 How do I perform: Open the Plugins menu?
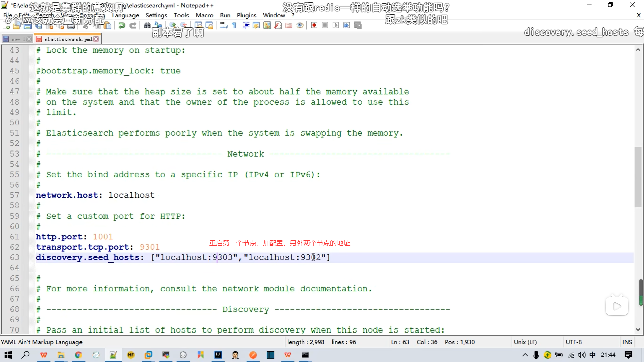point(246,15)
